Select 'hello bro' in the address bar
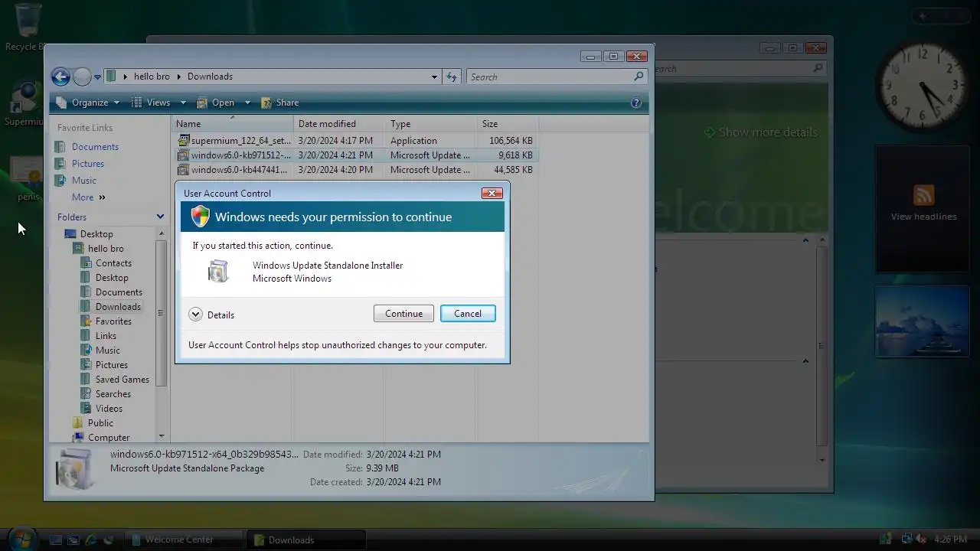The width and height of the screenshot is (980, 551). click(x=152, y=77)
